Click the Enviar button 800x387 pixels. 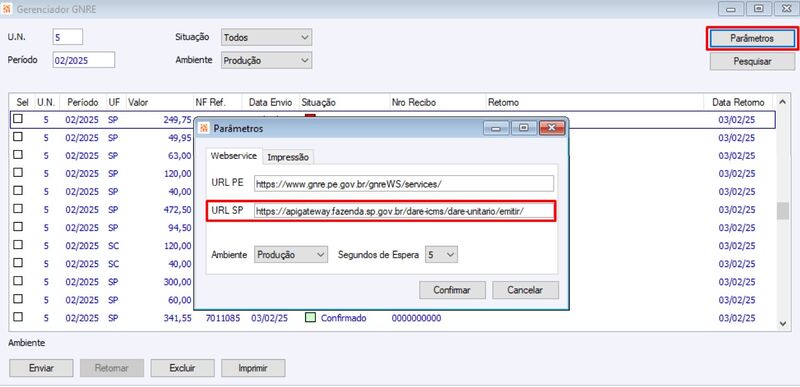[x=41, y=368]
